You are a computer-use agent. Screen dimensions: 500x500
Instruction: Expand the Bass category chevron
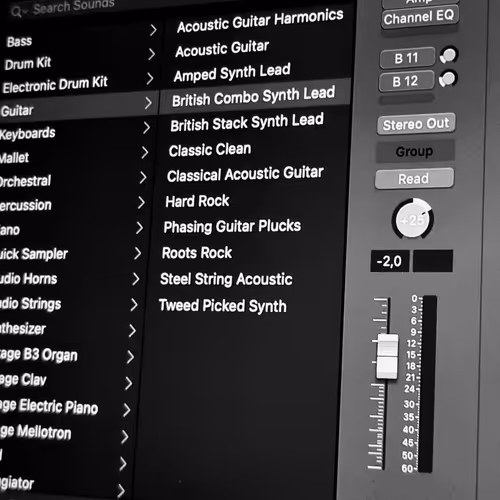153,30
